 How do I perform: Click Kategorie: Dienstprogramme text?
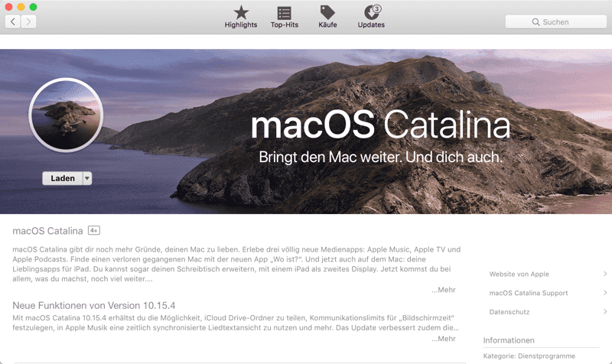click(529, 356)
